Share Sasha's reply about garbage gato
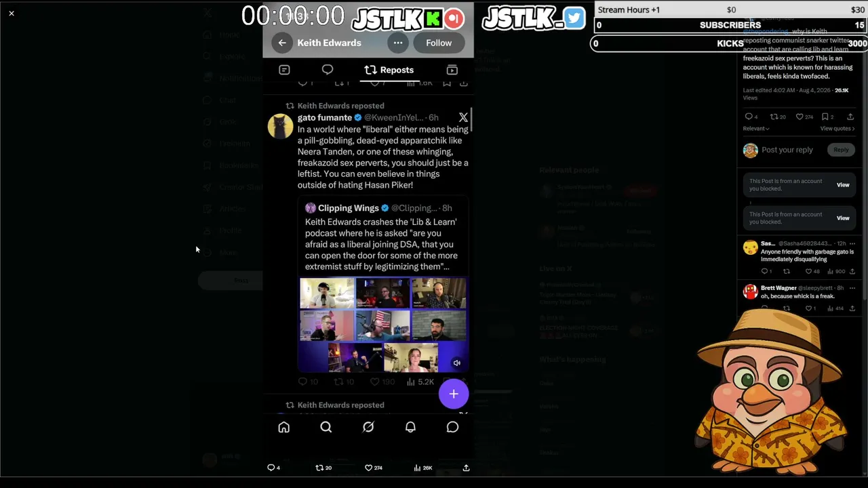Viewport: 868px width, 488px height. pyautogui.click(x=852, y=272)
